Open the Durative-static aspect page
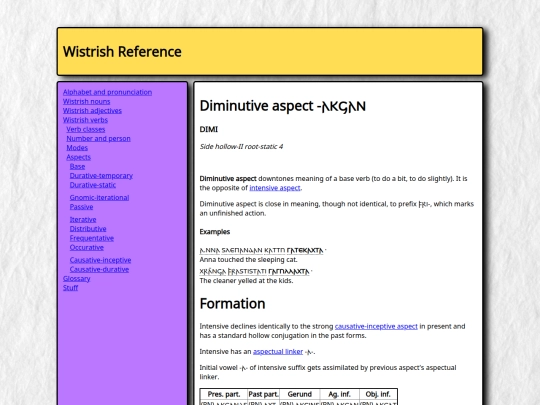540x405 pixels. pyautogui.click(x=93, y=185)
